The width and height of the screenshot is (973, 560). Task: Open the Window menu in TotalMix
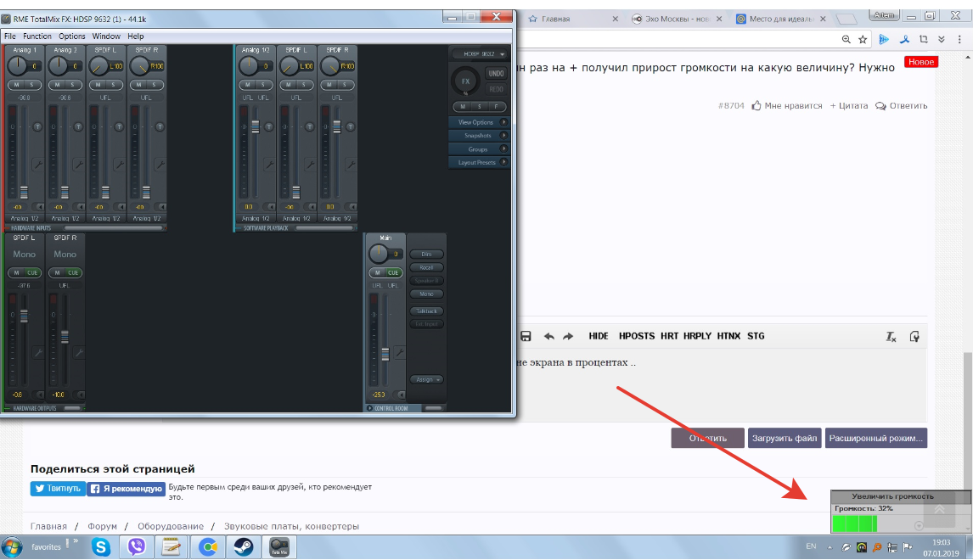pos(106,36)
